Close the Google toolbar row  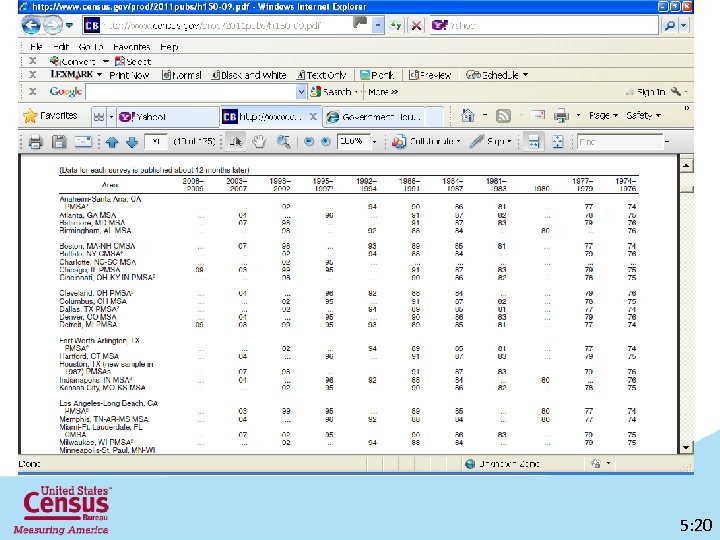[32, 92]
